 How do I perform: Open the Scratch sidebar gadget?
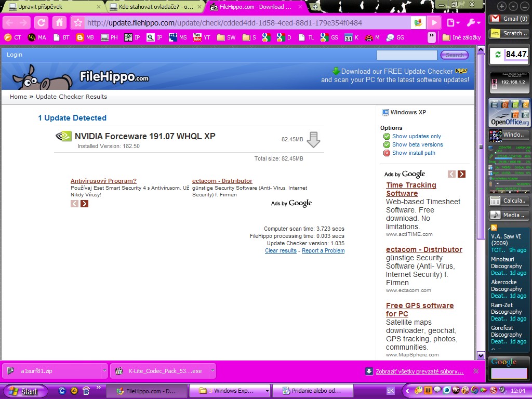click(x=508, y=33)
